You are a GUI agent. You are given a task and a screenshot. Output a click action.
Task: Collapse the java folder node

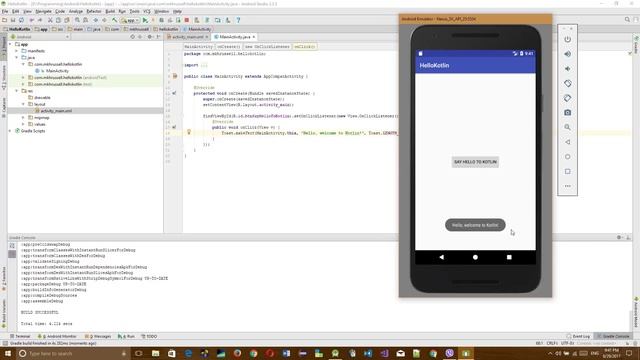[17, 58]
